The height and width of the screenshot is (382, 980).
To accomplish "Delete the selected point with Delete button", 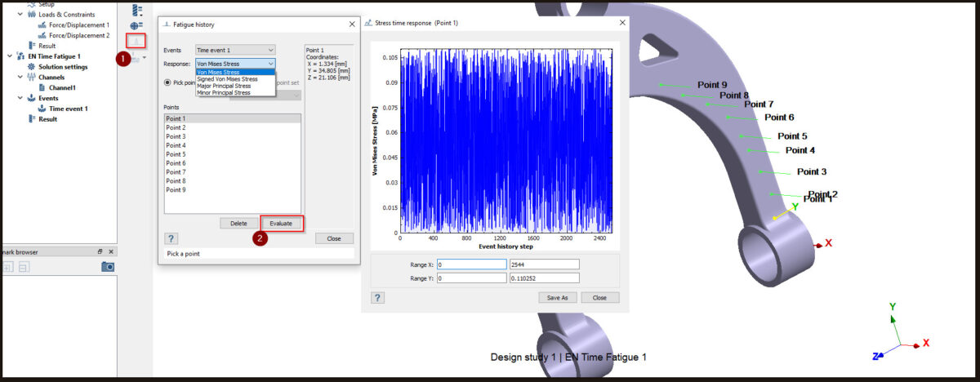I will point(238,223).
